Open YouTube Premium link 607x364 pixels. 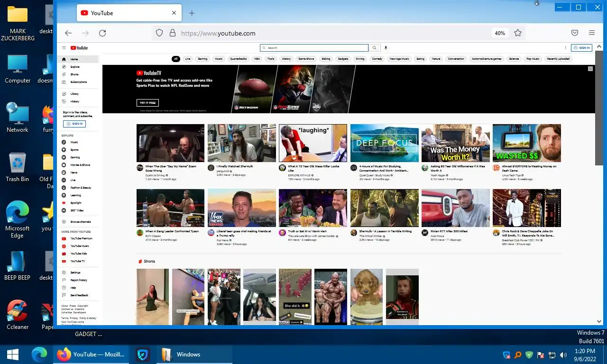click(78, 238)
